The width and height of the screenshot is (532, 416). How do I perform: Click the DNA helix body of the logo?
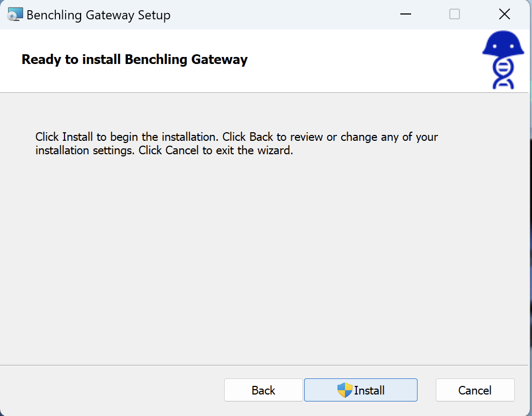coord(503,73)
